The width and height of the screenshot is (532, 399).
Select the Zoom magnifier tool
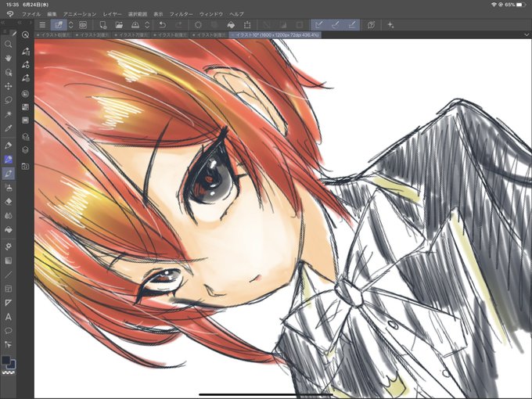pos(8,44)
